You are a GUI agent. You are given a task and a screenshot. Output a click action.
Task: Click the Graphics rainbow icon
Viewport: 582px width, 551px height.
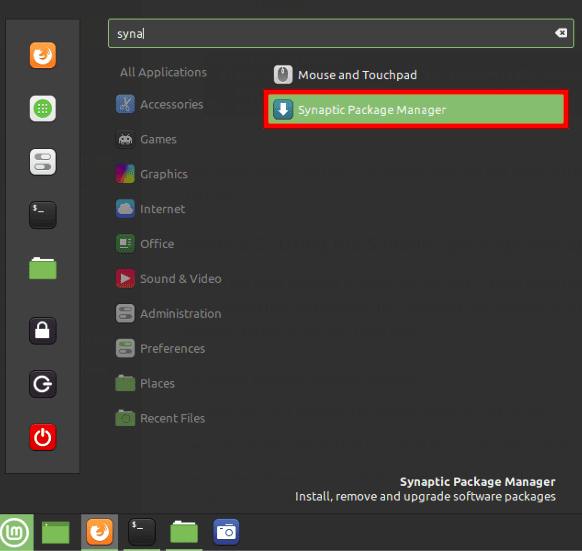pos(125,174)
